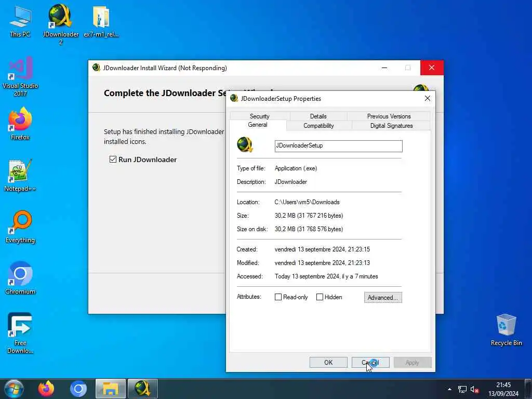Click the JDownloader file icon in General tab
Image resolution: width=532 pixels, height=399 pixels.
pos(245,145)
